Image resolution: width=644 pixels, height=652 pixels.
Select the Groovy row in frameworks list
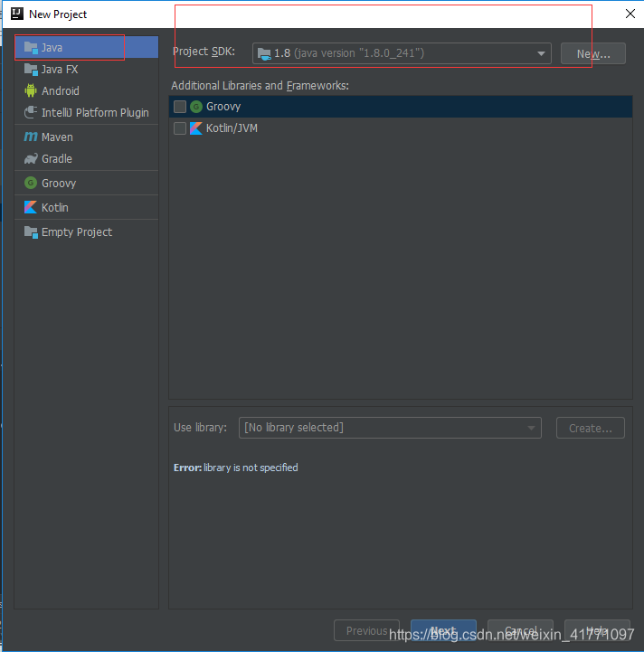(401, 107)
